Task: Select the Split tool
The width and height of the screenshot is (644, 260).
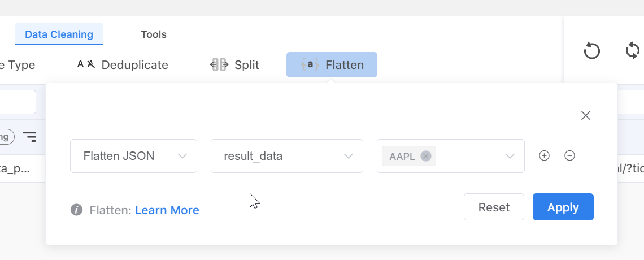Action: coord(234,65)
